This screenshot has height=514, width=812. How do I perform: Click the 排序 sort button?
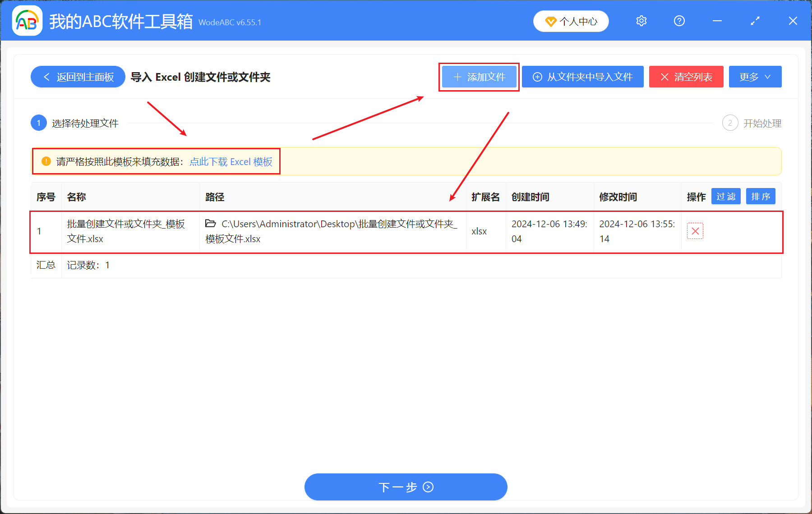point(761,196)
